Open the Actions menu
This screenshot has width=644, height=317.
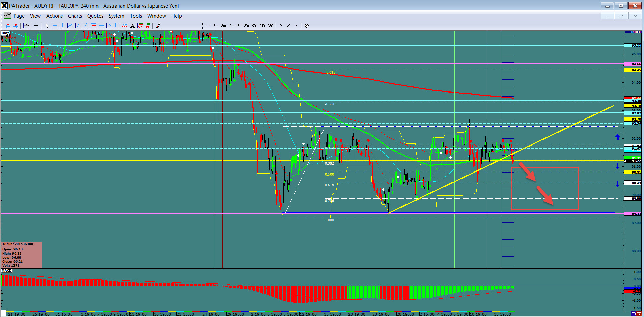[54, 16]
